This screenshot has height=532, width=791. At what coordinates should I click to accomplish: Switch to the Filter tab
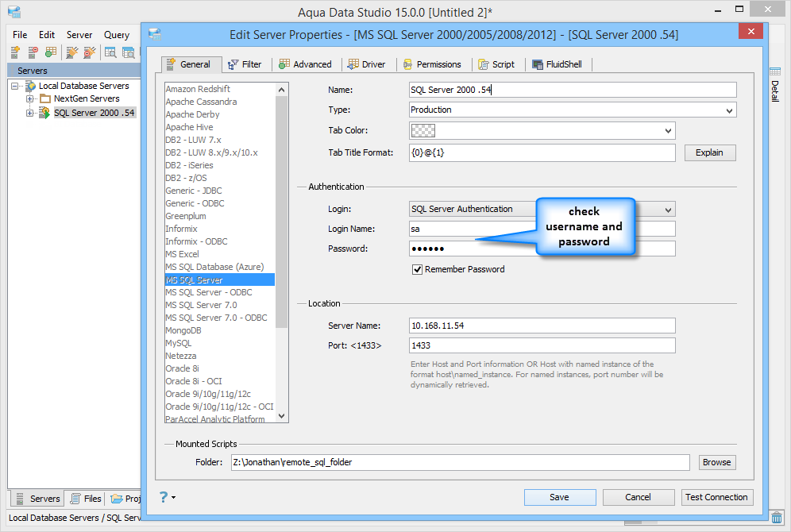pos(245,64)
